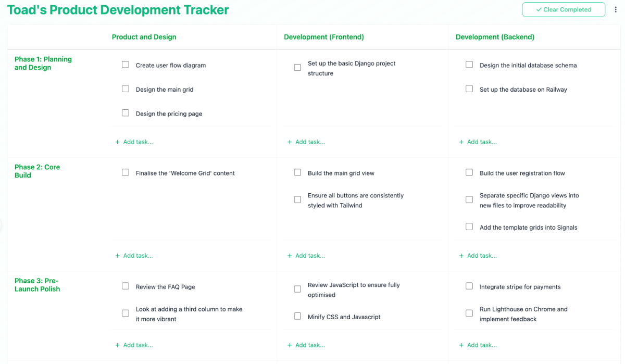Mark 'Design the pricing page' as done
The width and height of the screenshot is (625, 364).
point(126,113)
